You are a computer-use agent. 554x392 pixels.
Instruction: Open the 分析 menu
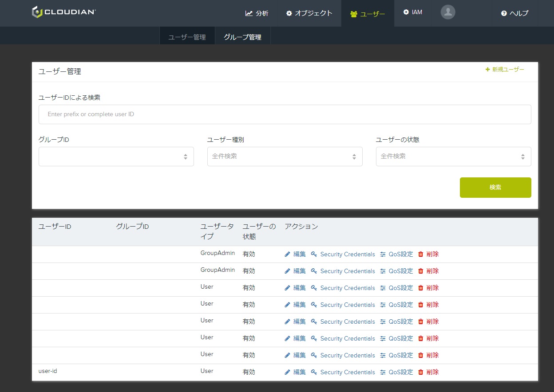click(257, 13)
